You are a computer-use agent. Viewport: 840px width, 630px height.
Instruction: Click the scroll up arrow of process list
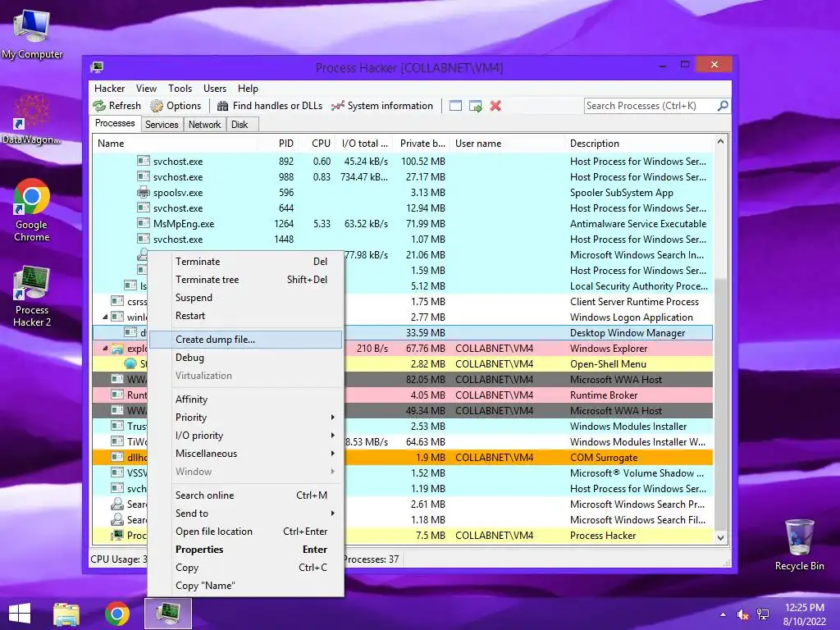point(720,141)
